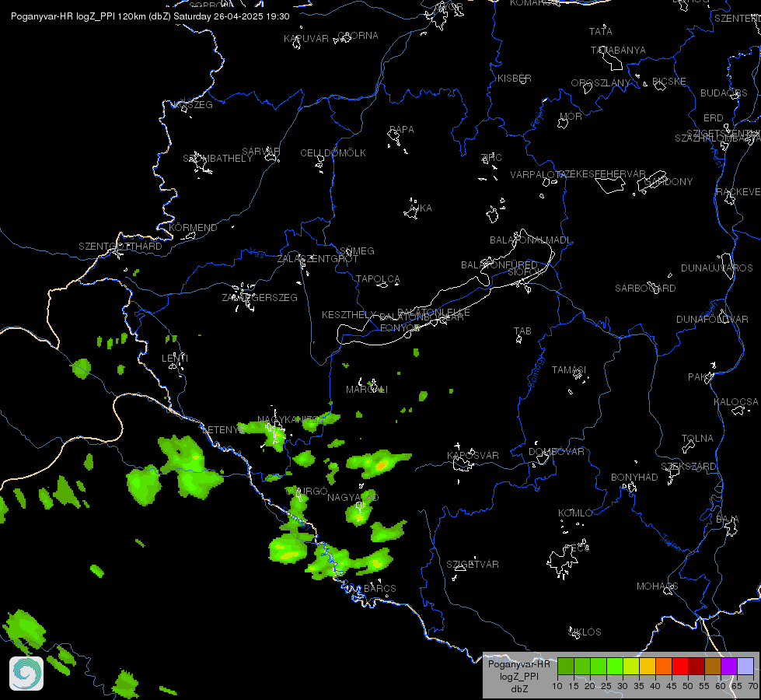Select the SZIGETVÁR city label

(x=473, y=564)
